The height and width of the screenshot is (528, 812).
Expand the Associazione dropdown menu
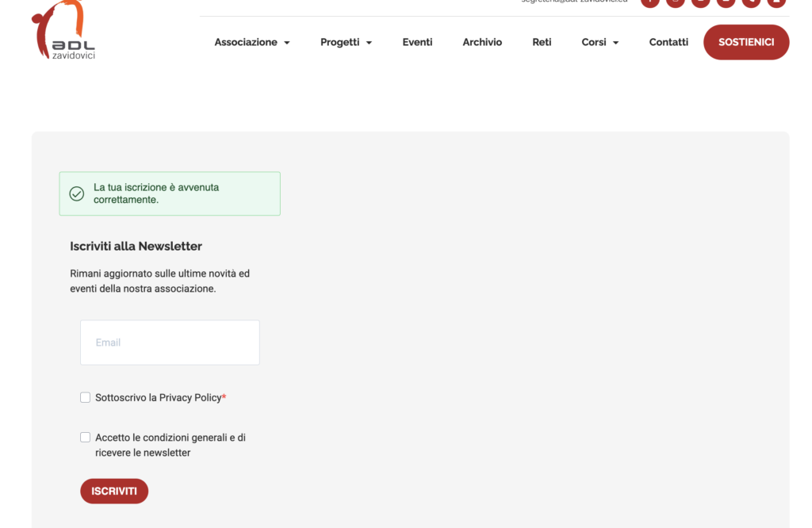point(252,42)
